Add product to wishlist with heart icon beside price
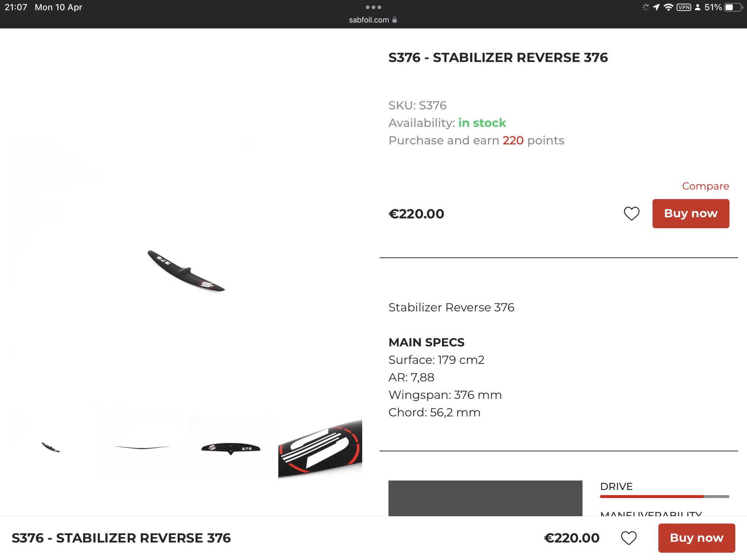Viewport: 747px width, 560px height. 631,214
